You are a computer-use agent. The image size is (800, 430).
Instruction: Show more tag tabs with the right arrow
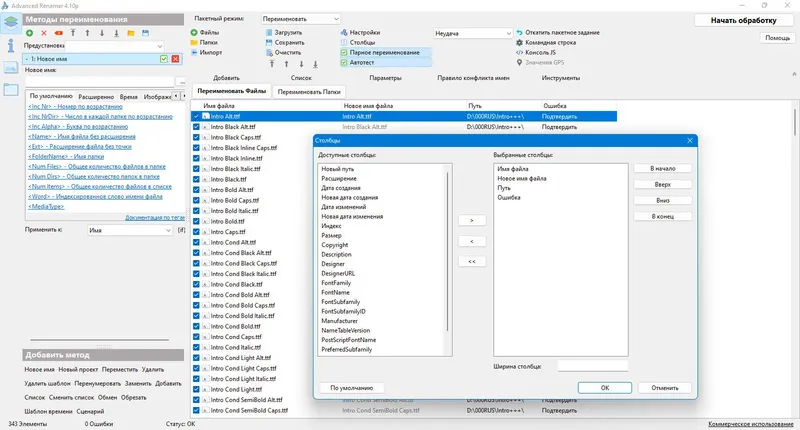click(184, 96)
